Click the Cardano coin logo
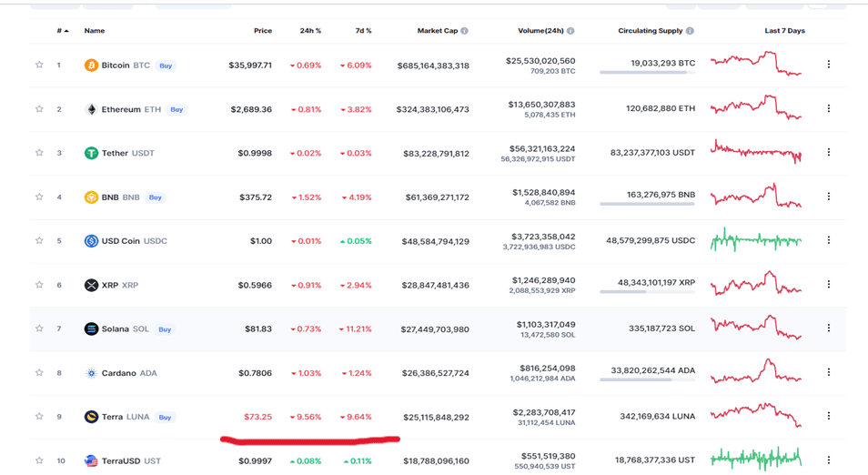This screenshot has width=868, height=475. tap(91, 373)
